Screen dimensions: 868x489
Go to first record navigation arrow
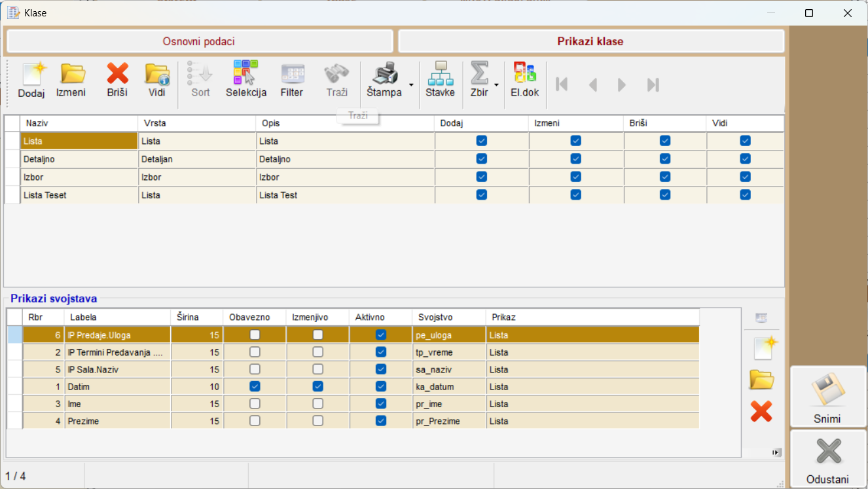click(562, 84)
